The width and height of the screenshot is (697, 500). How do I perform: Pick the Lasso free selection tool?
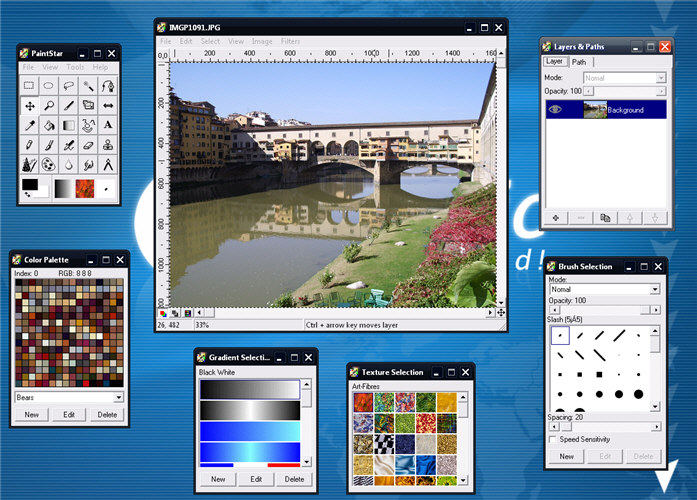coord(68,85)
